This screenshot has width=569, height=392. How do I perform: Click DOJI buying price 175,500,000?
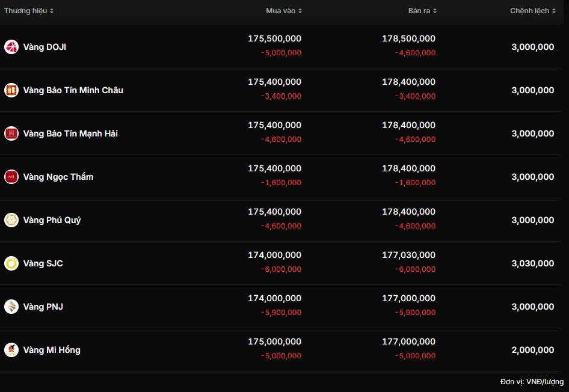pos(274,38)
